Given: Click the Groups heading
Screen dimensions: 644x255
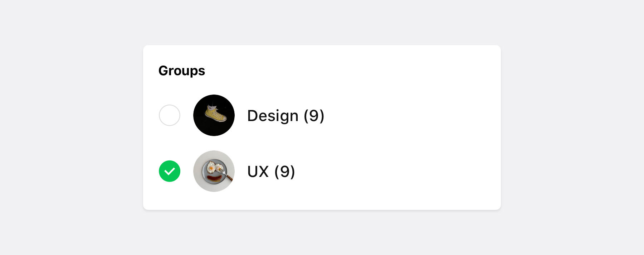Looking at the screenshot, I should [182, 71].
